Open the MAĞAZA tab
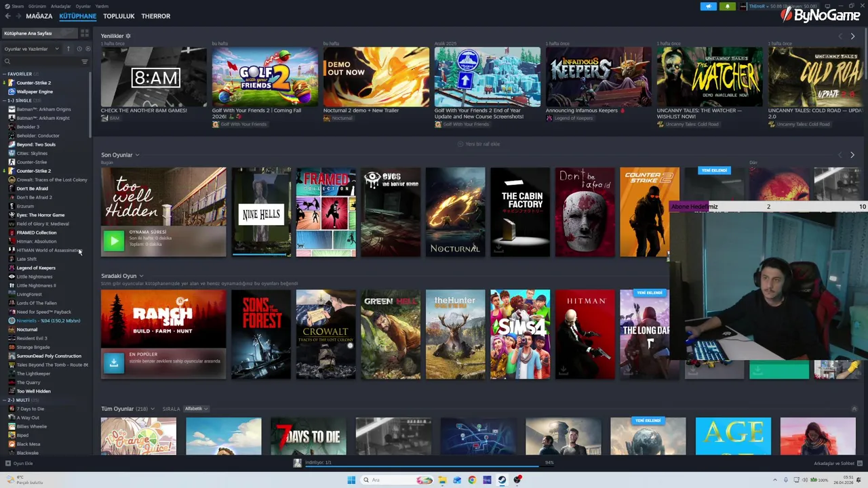This screenshot has height=488, width=868. pos(39,16)
